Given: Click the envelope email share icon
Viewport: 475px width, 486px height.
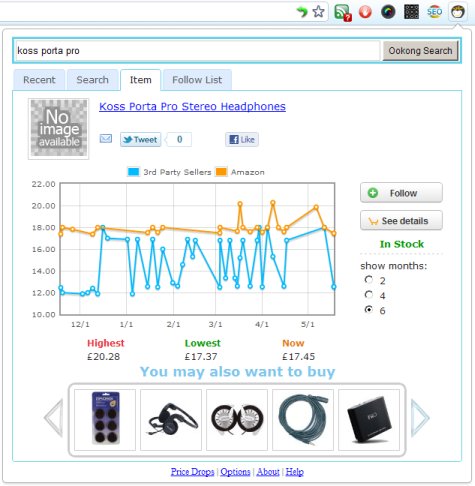Looking at the screenshot, I should pos(106,138).
